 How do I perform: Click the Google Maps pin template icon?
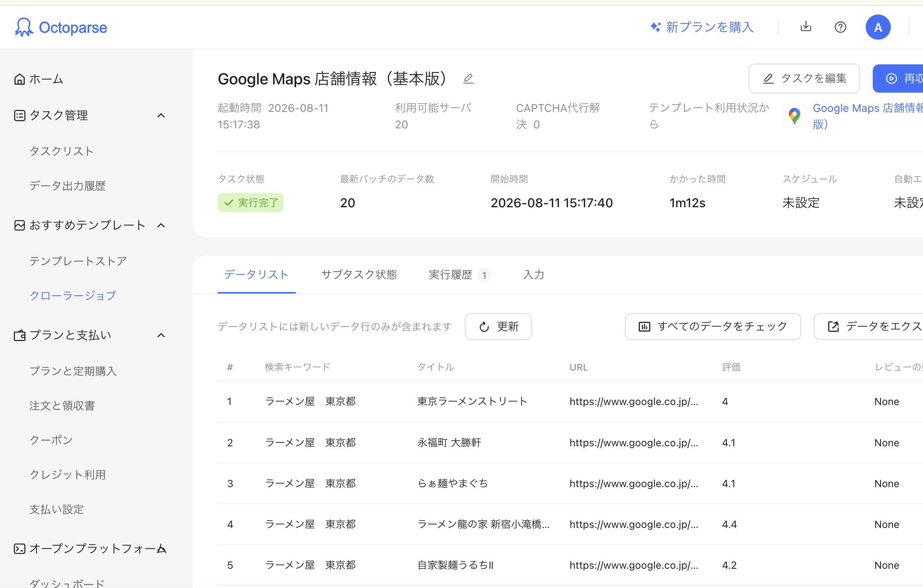[x=795, y=116]
